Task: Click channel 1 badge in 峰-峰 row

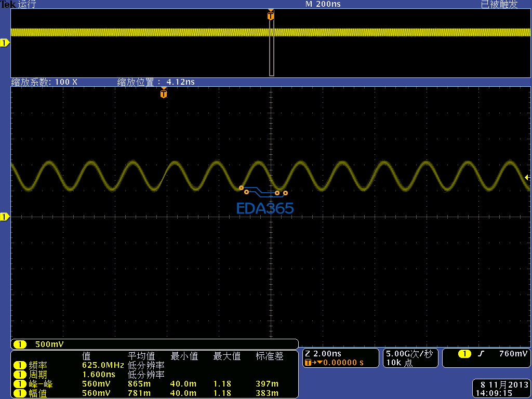Action: 20,384
